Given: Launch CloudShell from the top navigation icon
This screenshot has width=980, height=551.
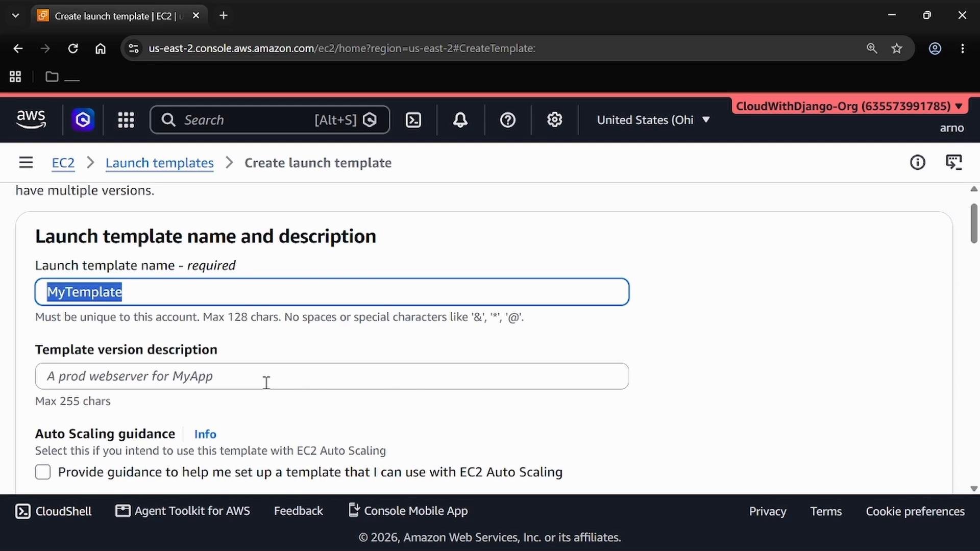Looking at the screenshot, I should pyautogui.click(x=413, y=120).
